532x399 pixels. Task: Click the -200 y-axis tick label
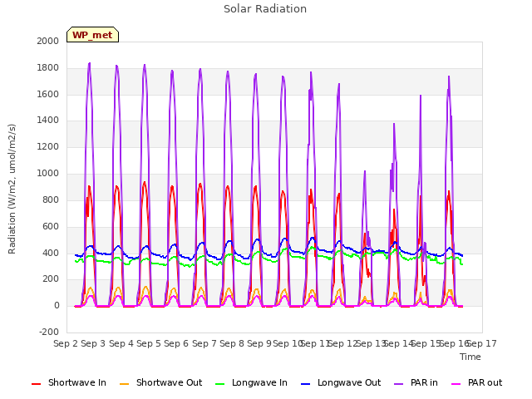click(x=49, y=332)
